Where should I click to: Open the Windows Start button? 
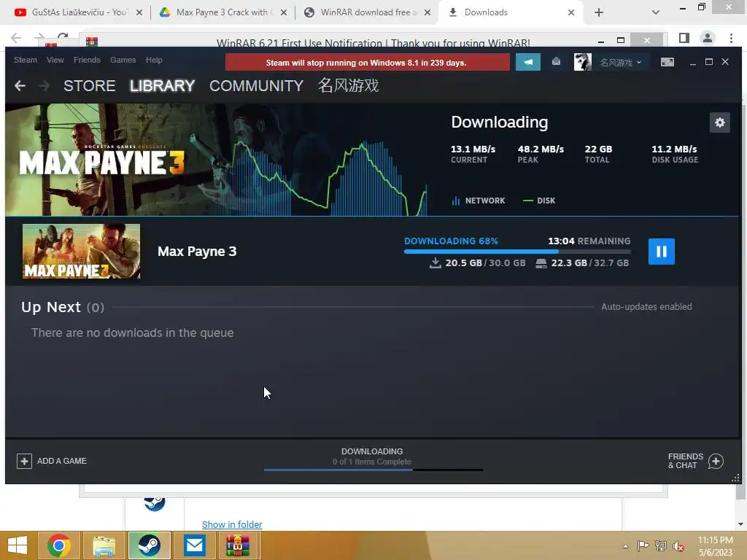[18, 545]
